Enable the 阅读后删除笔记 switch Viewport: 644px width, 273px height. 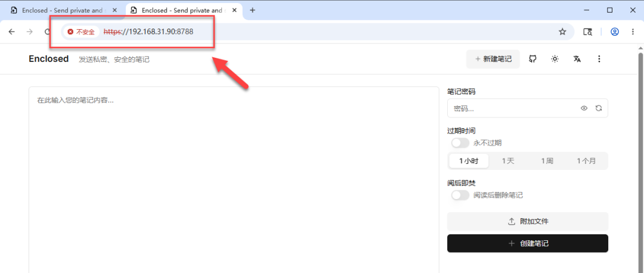coord(460,195)
